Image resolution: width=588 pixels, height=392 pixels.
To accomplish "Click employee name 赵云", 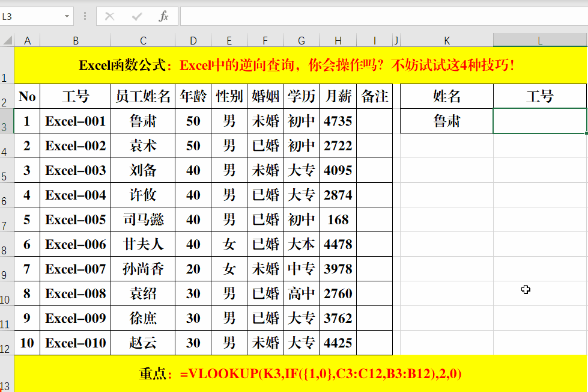I will tap(143, 343).
